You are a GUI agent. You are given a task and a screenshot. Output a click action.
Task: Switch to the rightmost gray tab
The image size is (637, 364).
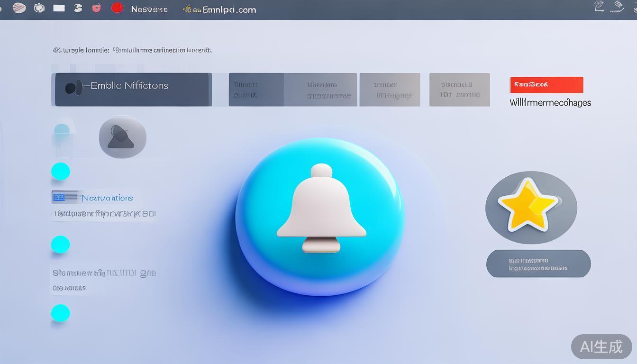click(x=459, y=90)
